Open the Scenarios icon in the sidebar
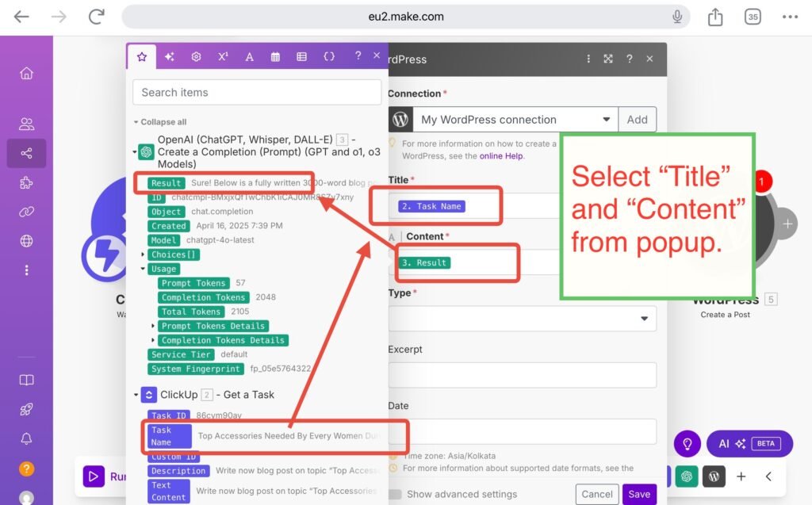This screenshot has width=812, height=505. click(26, 153)
